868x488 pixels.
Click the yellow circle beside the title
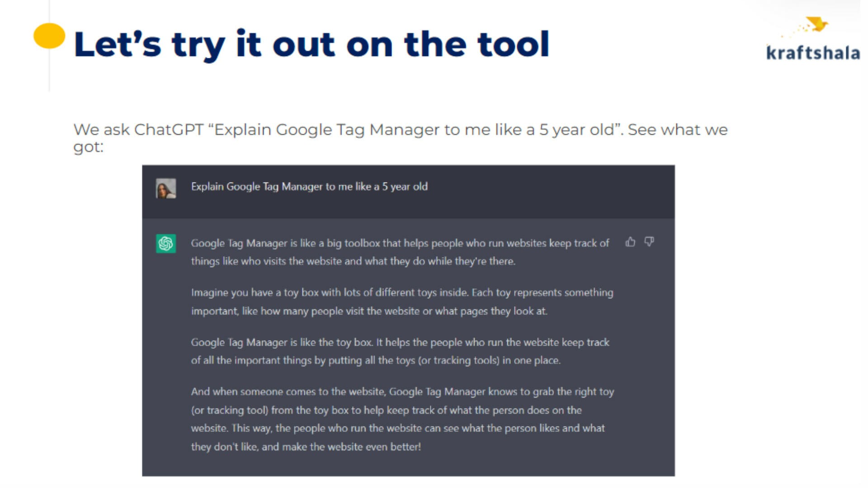coord(49,36)
